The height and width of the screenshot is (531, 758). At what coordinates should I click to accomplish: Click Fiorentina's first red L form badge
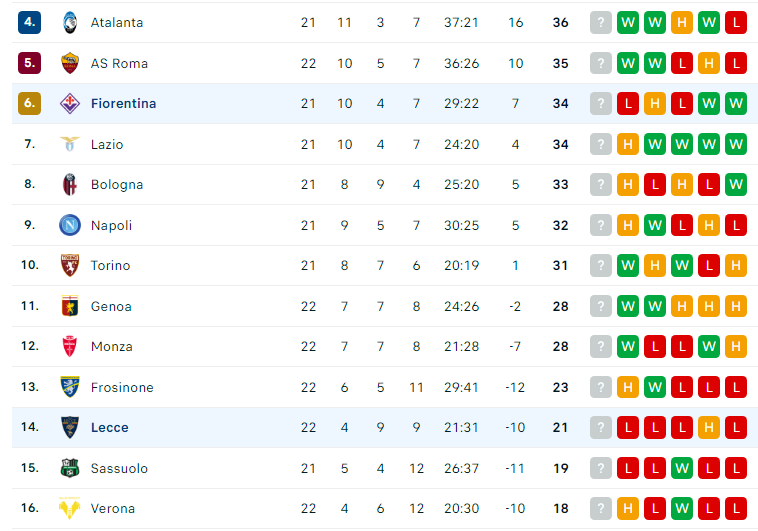coord(628,103)
